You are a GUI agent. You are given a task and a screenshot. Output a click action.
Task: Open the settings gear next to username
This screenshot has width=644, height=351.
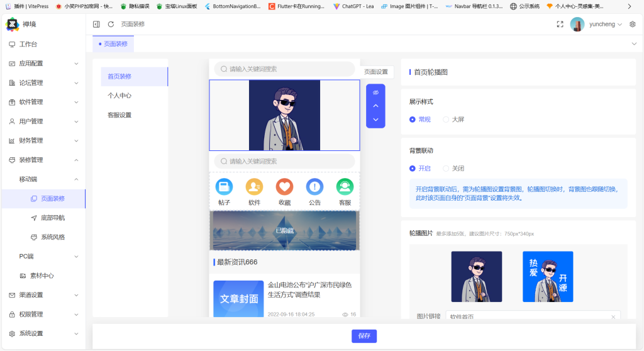(x=633, y=24)
